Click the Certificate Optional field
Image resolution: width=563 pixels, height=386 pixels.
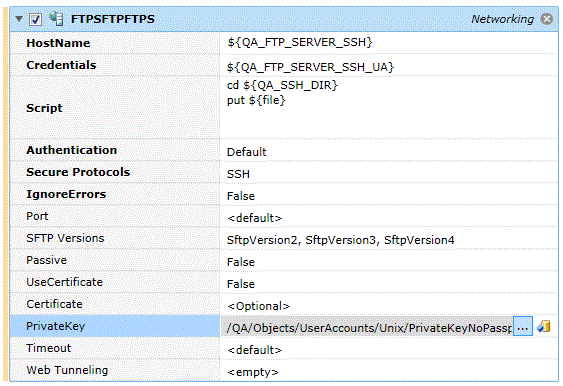pyautogui.click(x=389, y=304)
